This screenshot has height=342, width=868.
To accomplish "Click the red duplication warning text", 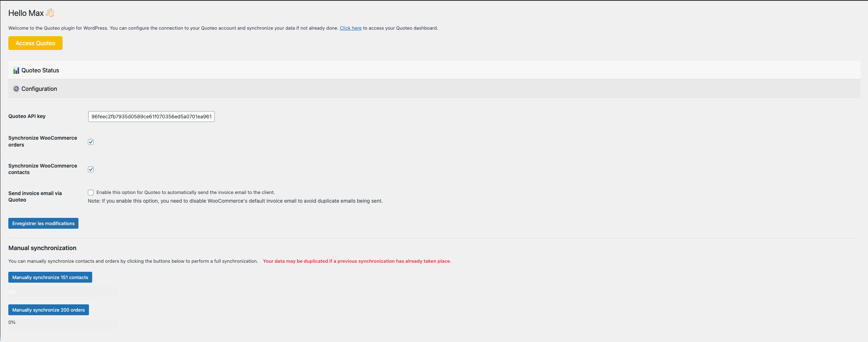I will pos(357,261).
